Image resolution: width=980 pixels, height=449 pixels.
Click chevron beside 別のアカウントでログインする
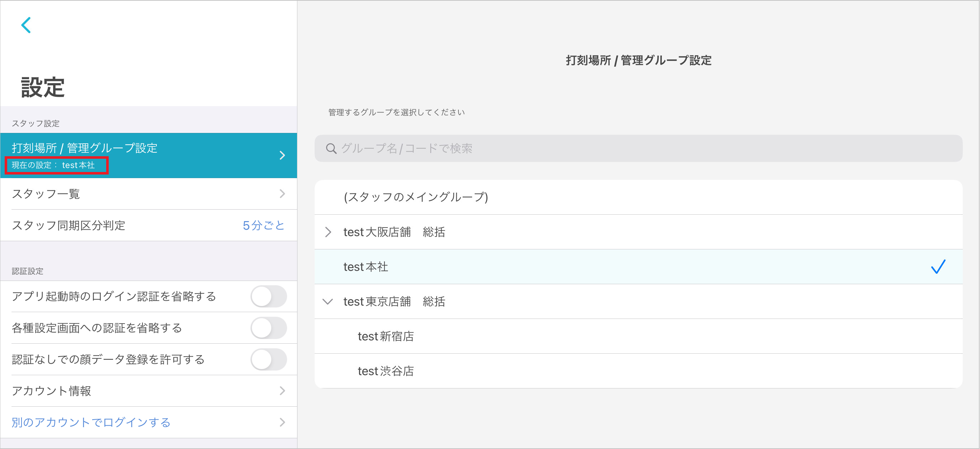(282, 422)
